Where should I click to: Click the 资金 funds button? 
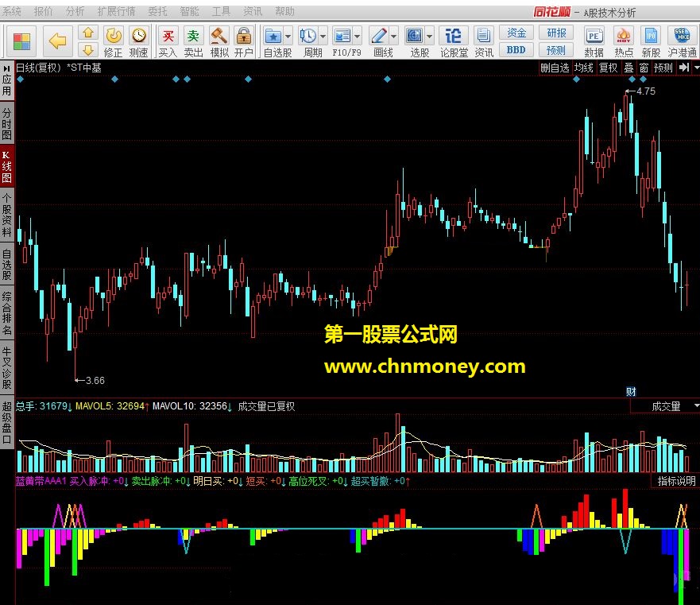516,33
